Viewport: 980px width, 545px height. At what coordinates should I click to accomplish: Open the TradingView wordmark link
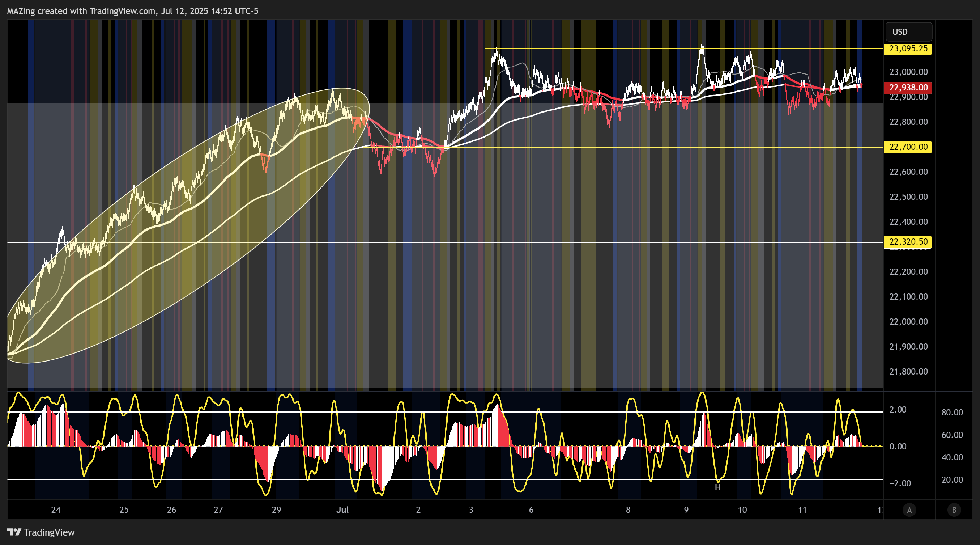(x=49, y=532)
